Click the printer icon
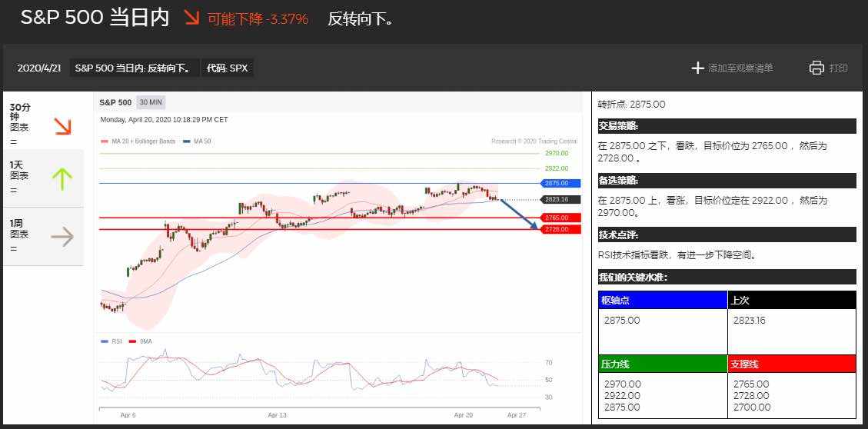868x429 pixels. [x=816, y=68]
